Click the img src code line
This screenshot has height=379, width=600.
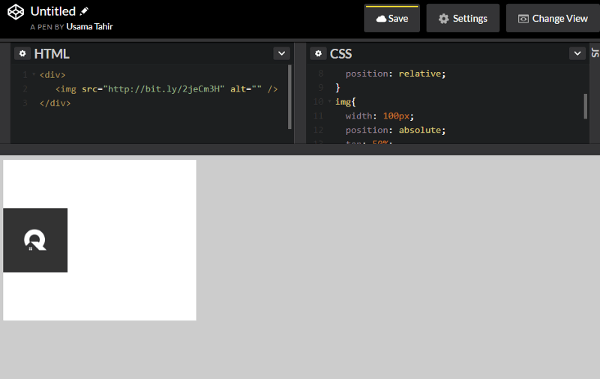pyautogui.click(x=166, y=89)
